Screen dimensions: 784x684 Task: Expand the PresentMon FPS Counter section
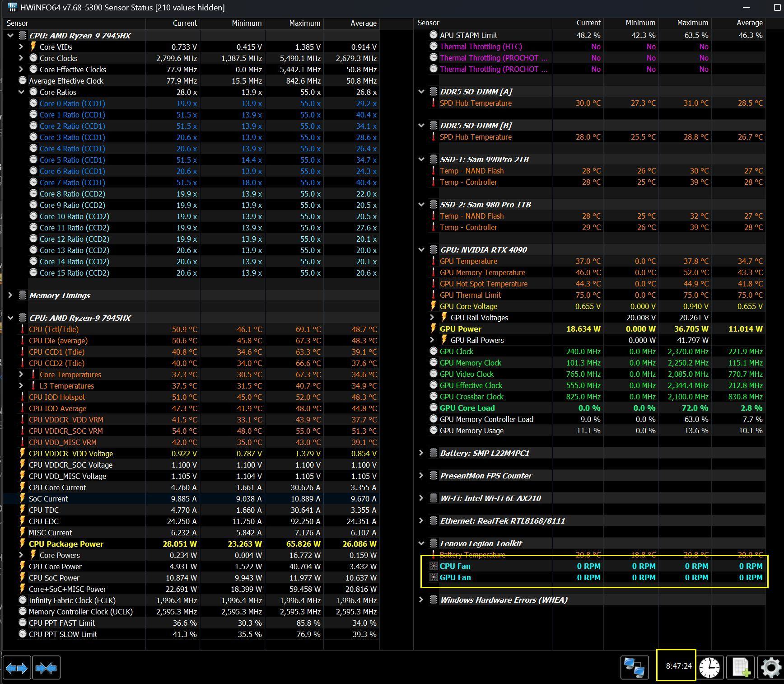[x=421, y=476]
